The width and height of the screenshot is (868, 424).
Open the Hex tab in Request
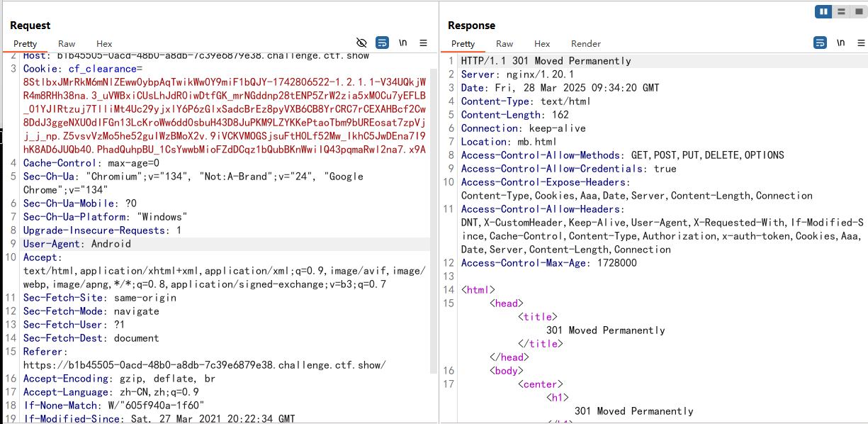tap(104, 44)
